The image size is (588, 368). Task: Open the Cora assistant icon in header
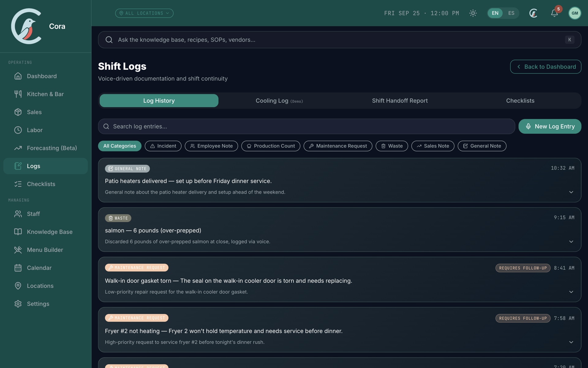[533, 13]
